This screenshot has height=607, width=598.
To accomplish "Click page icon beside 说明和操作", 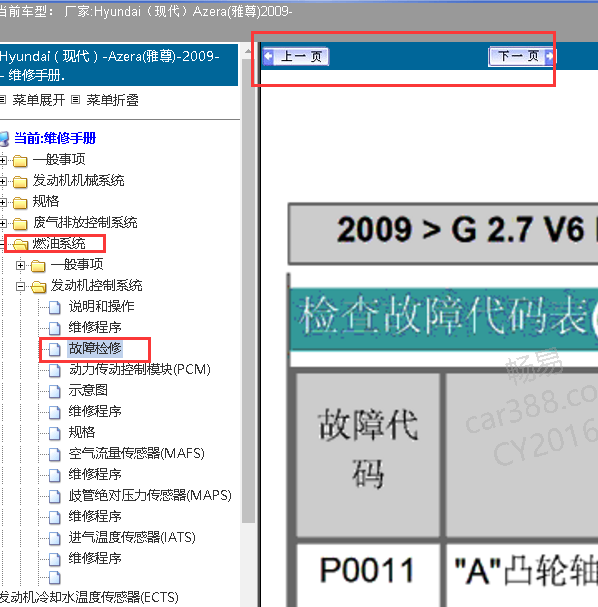I will coord(55,307).
